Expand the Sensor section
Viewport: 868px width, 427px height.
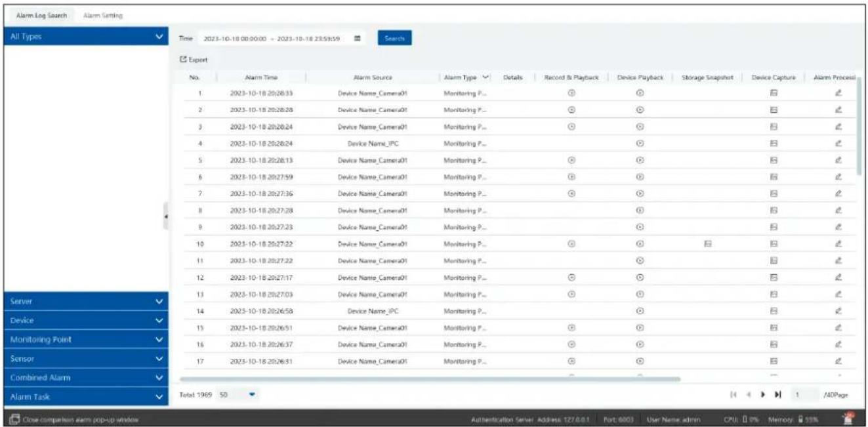pos(87,359)
